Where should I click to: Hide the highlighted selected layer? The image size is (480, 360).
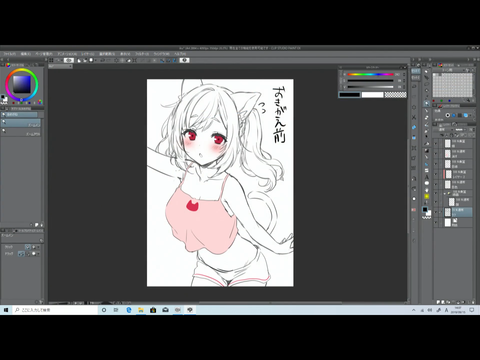tap(436, 212)
